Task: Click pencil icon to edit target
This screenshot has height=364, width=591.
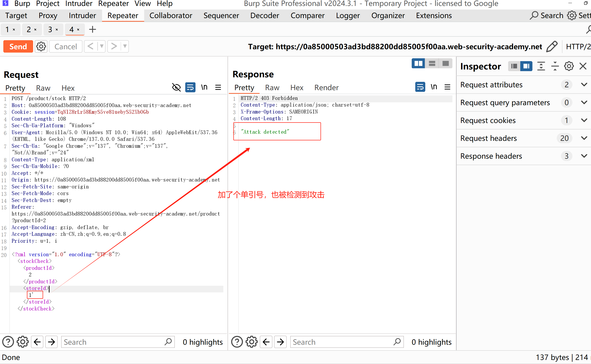Action: 551,46
